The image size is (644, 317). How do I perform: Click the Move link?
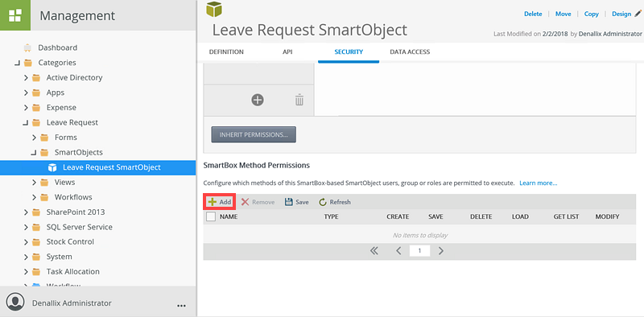[563, 14]
